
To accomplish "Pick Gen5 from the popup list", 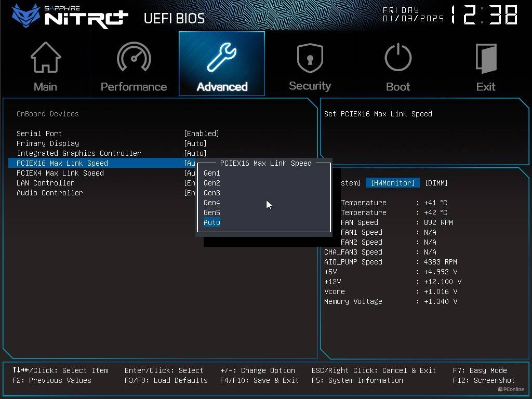I will tap(212, 212).
